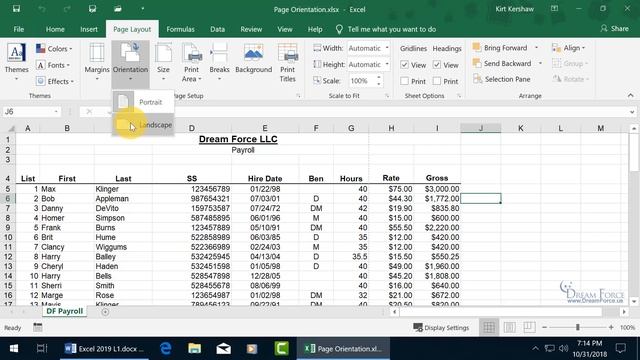Switch to the Insert tab
640x360 pixels.
click(89, 29)
